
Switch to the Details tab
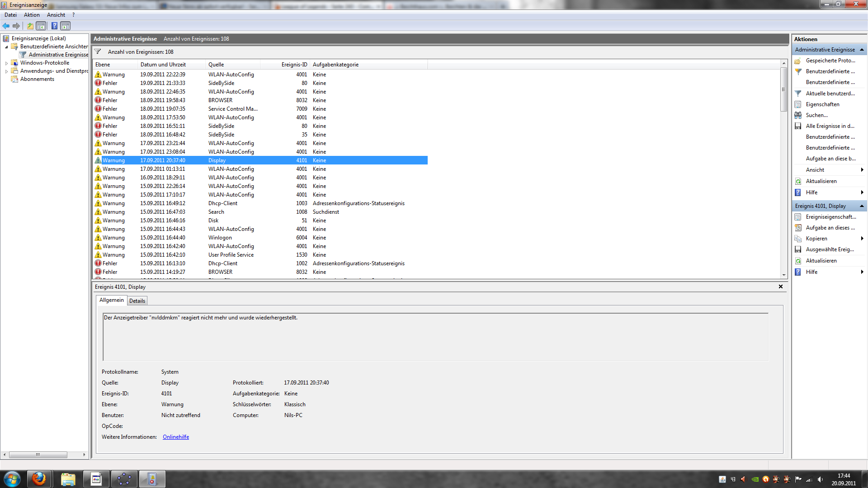point(137,301)
